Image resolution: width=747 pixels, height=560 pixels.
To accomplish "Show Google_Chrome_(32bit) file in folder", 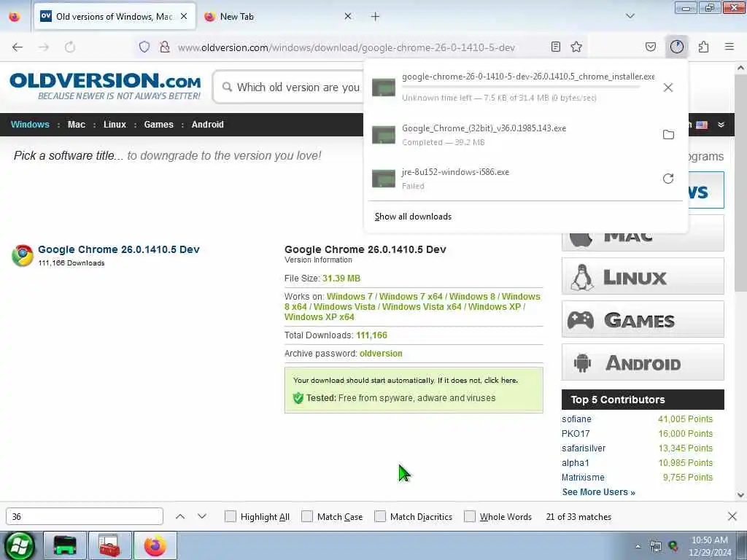I will [x=668, y=135].
